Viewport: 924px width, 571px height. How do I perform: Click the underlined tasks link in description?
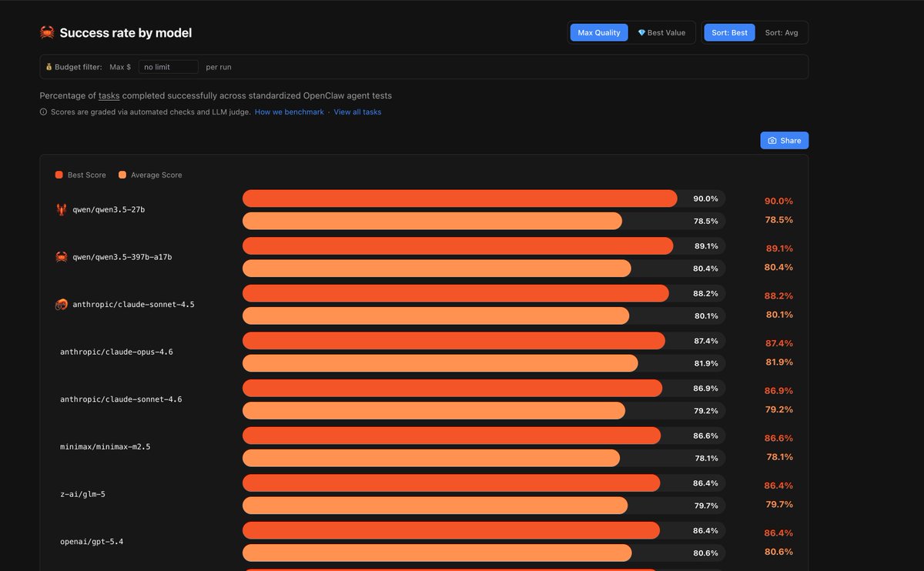[x=109, y=95]
